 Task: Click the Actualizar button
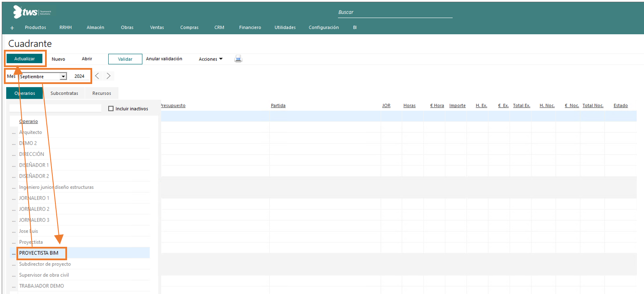pos(25,58)
